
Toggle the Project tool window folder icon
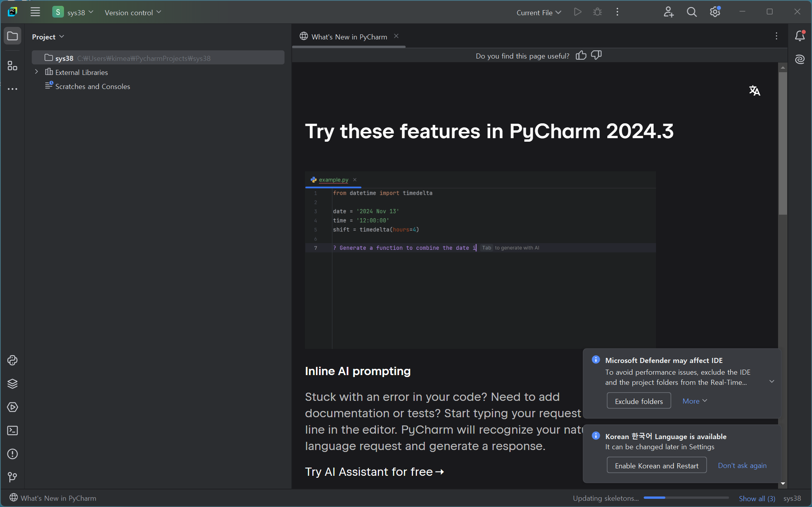pyautogui.click(x=12, y=36)
